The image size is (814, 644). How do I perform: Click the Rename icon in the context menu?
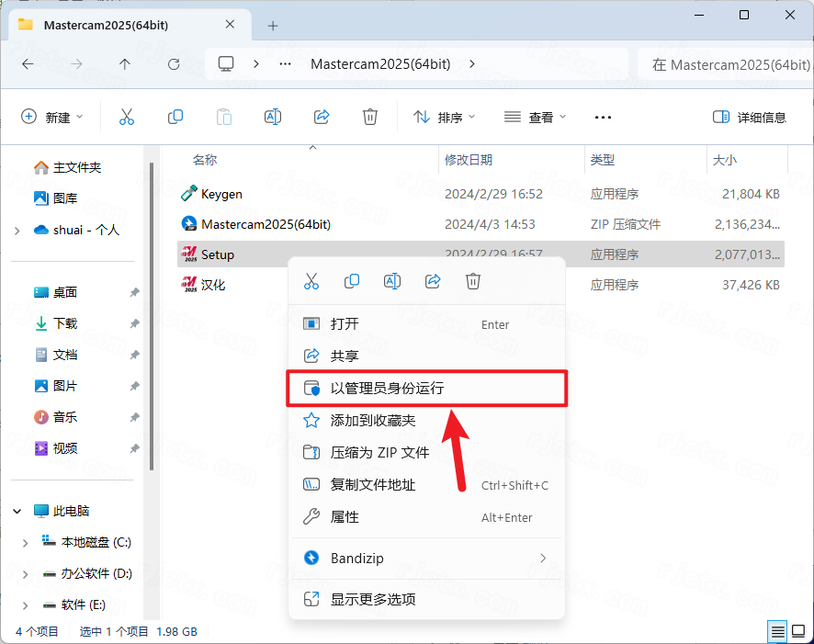pos(392,281)
